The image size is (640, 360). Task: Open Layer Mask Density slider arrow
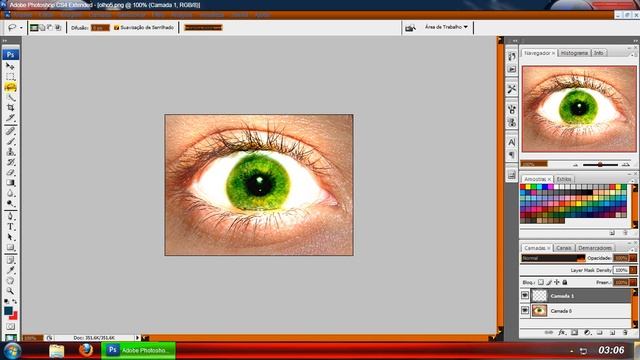633,270
